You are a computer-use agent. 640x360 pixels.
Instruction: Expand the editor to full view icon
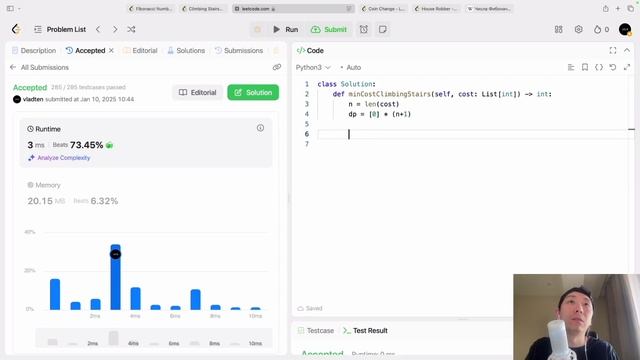click(627, 67)
